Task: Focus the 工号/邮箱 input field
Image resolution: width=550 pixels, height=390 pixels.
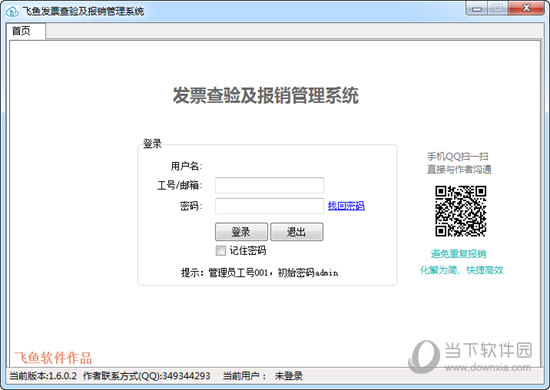Action: coord(269,185)
